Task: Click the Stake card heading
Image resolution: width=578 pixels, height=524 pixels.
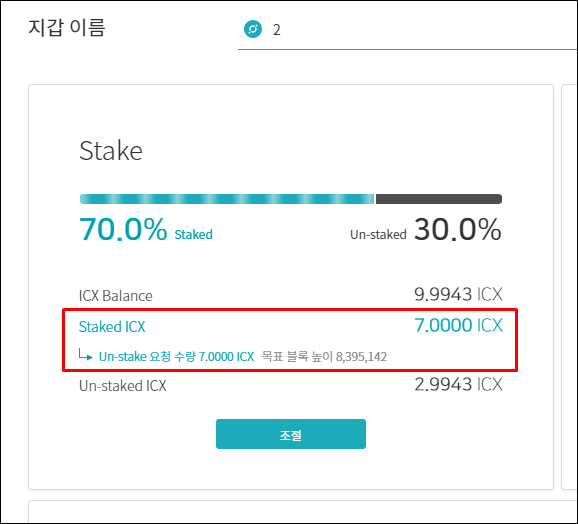Action: click(x=111, y=151)
